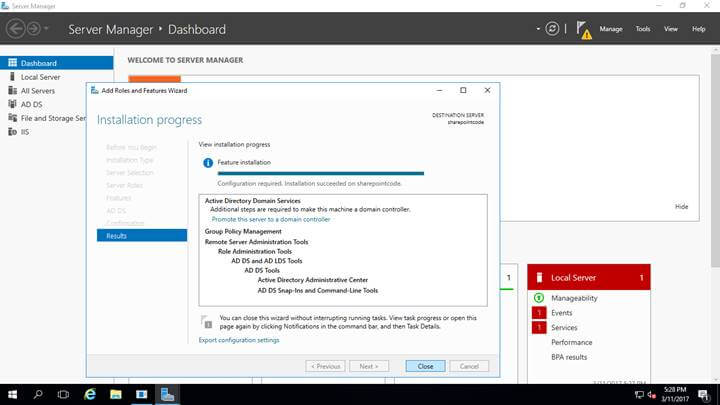Click the AD DS Snap-Ins and Command-Line Tools entry

pyautogui.click(x=317, y=291)
